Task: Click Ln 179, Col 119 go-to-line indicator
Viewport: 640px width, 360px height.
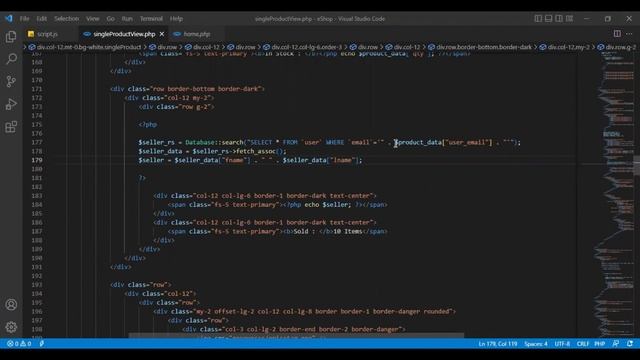Action: tap(498, 344)
